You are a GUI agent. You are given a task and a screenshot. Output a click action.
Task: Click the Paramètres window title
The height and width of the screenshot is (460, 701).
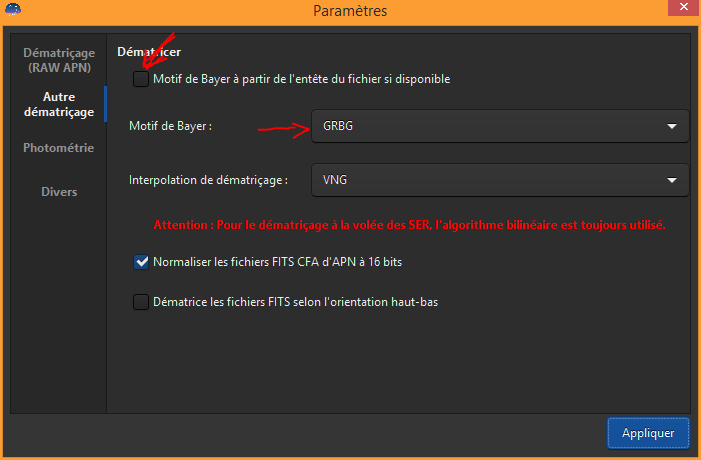(350, 11)
